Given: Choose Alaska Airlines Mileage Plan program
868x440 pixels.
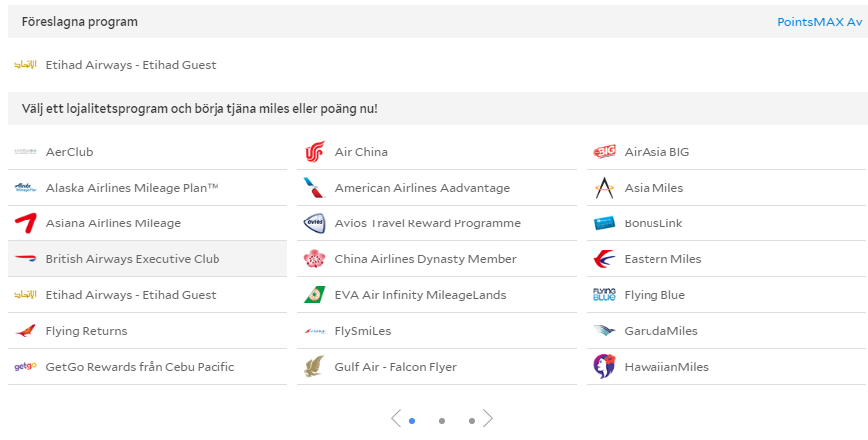Looking at the screenshot, I should click(x=132, y=188).
